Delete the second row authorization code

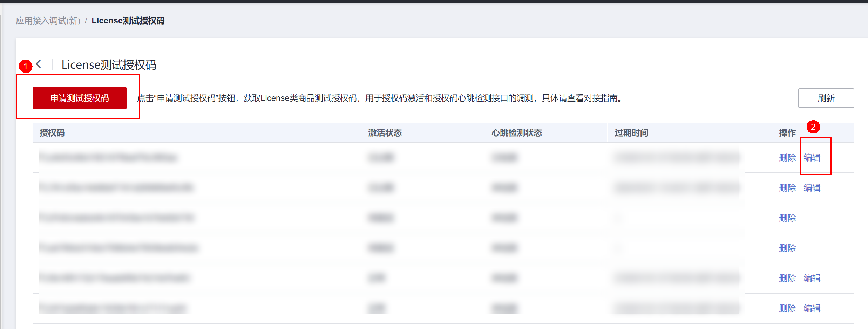click(787, 188)
